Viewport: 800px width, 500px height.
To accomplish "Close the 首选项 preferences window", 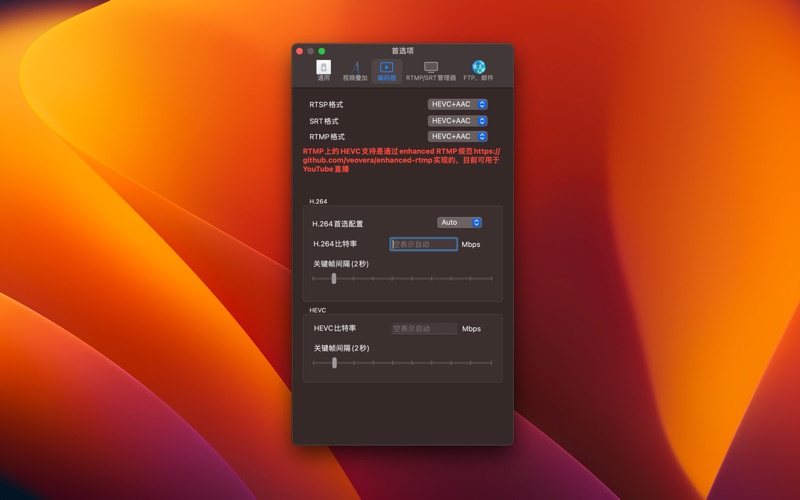I will [300, 51].
